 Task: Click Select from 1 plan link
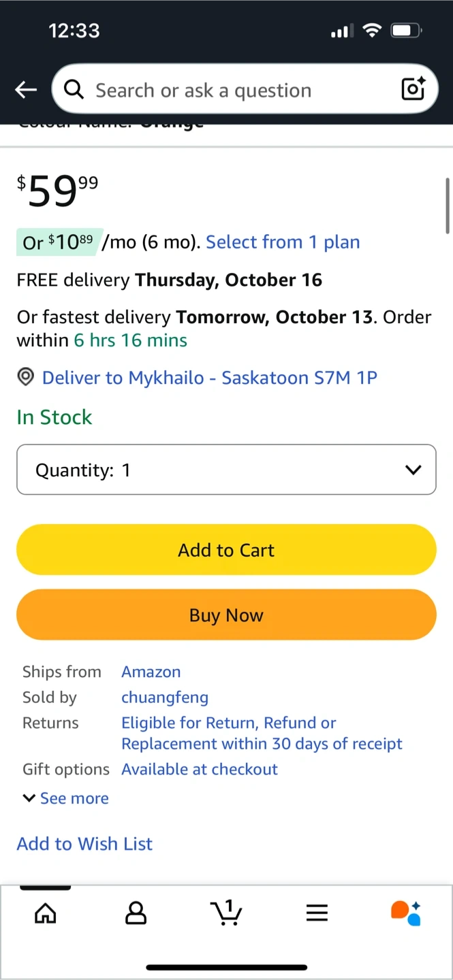(283, 242)
